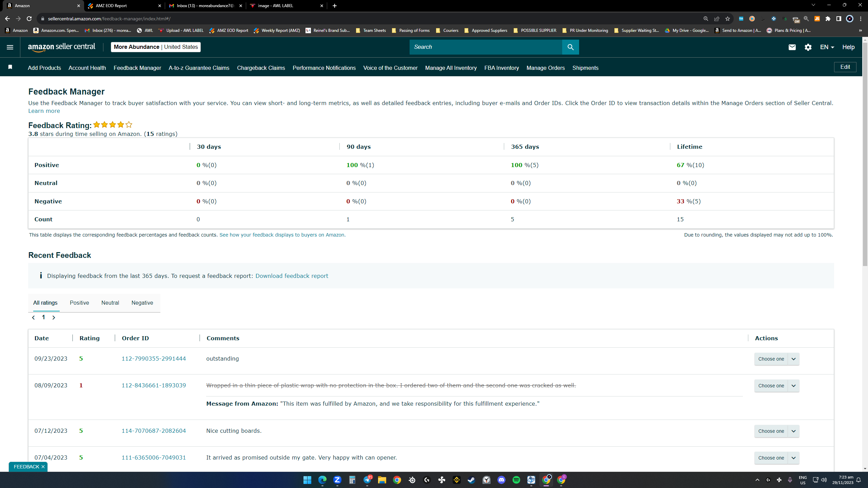Open Manage All Inventory

(x=451, y=68)
